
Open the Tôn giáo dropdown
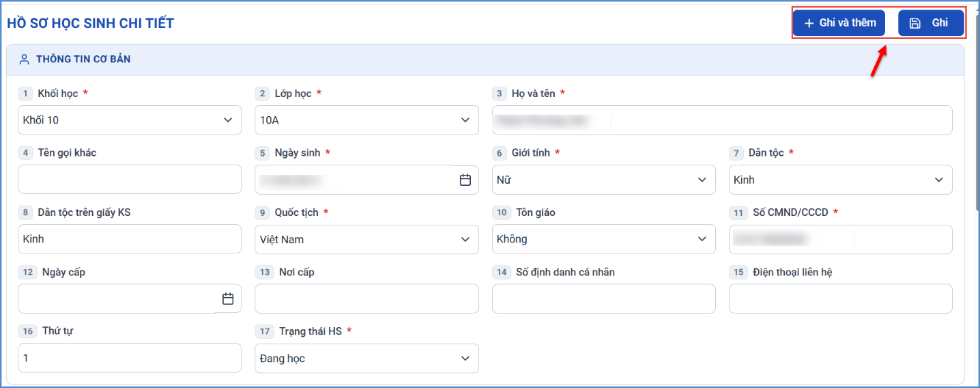604,239
